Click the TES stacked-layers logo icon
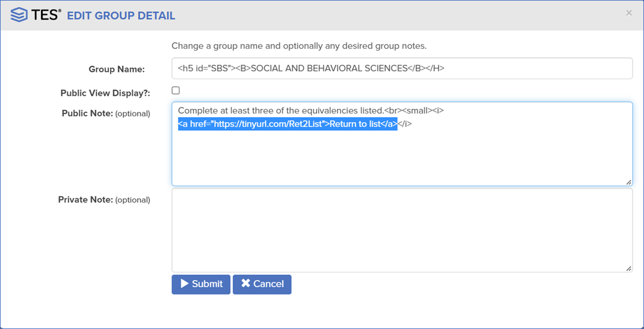The image size is (644, 329). tap(19, 15)
